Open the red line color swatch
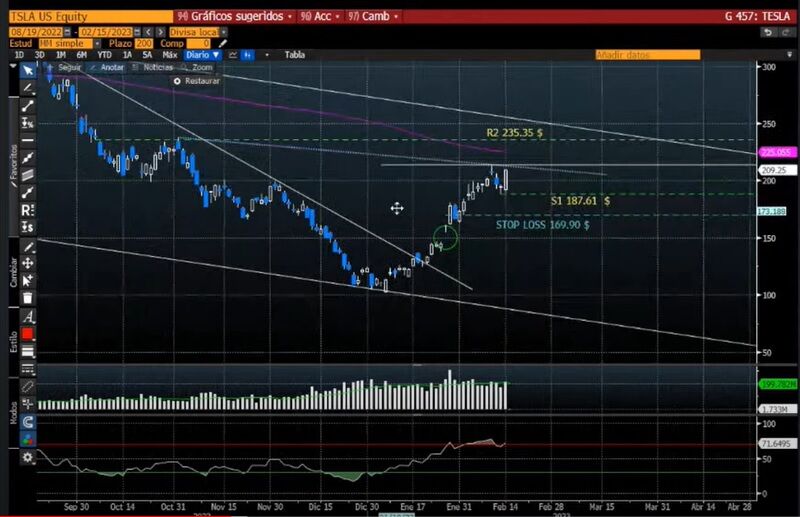The image size is (800, 517). point(28,334)
